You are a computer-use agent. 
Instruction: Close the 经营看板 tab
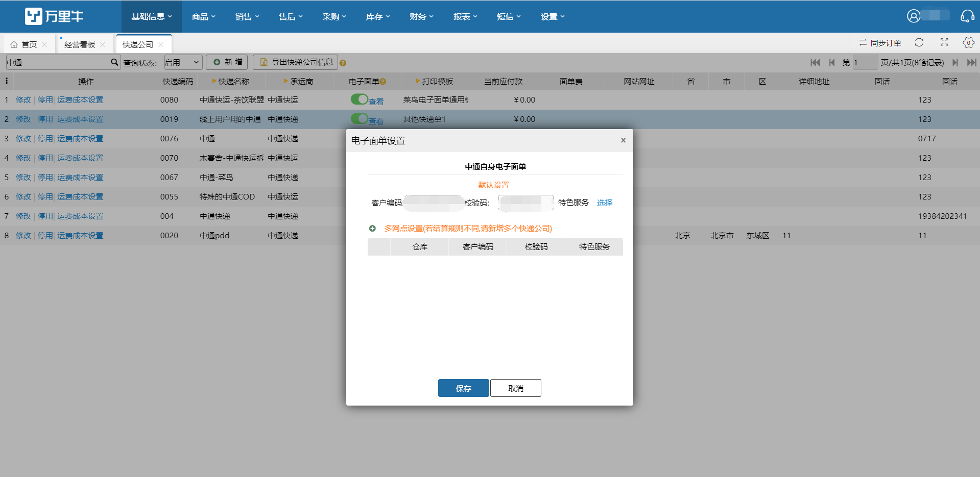103,45
